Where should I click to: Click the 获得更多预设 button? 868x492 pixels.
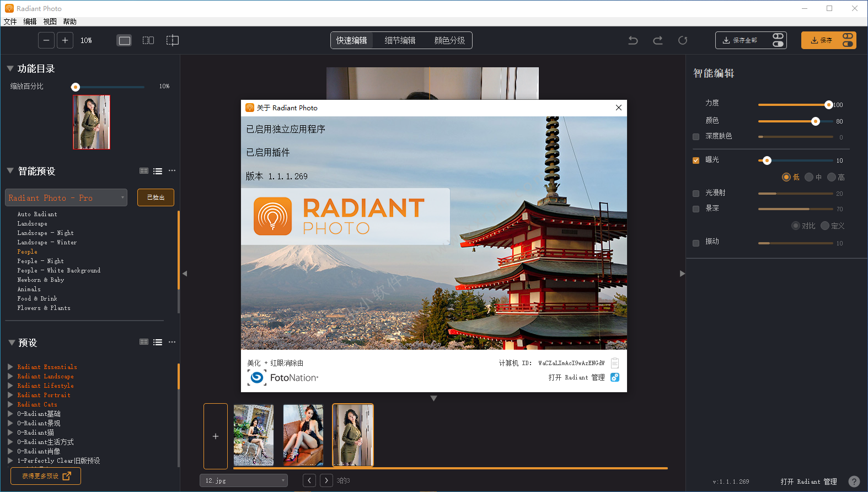pos(46,476)
